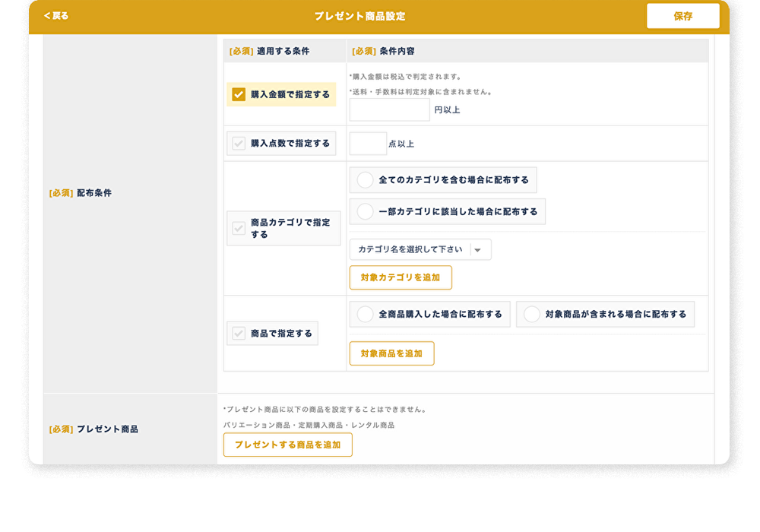This screenshot has height=532, width=760.
Task: Click the 対象商品を追加 button
Action: pos(391,353)
